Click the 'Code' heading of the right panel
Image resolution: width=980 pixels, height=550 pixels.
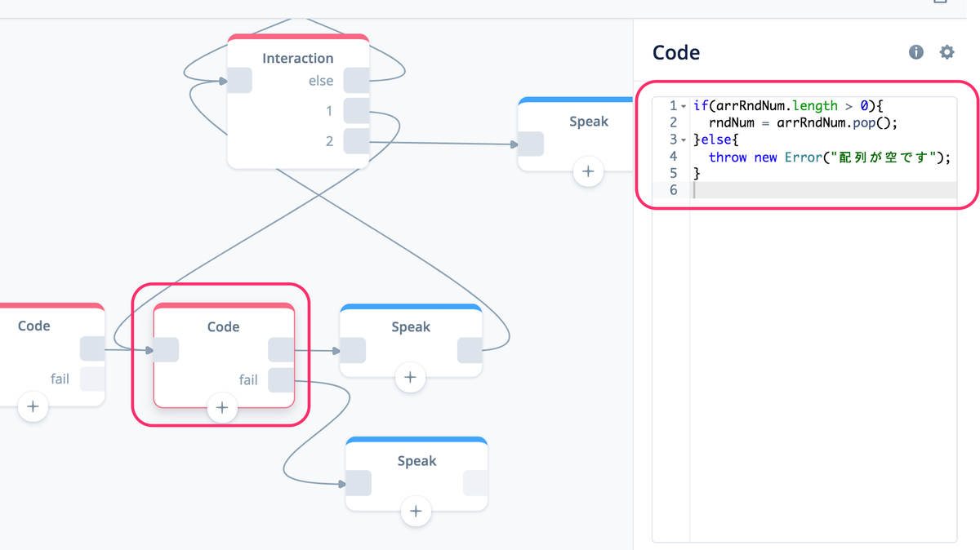[x=676, y=53]
